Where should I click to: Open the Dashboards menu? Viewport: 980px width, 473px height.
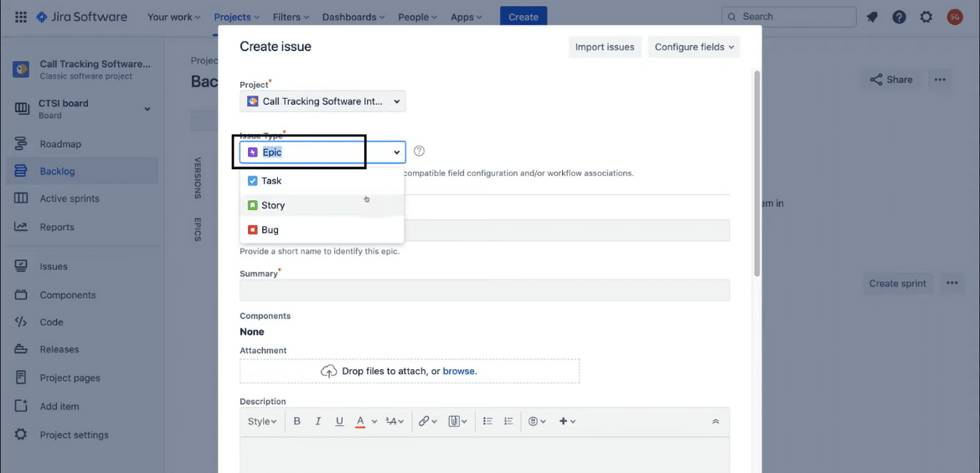353,17
